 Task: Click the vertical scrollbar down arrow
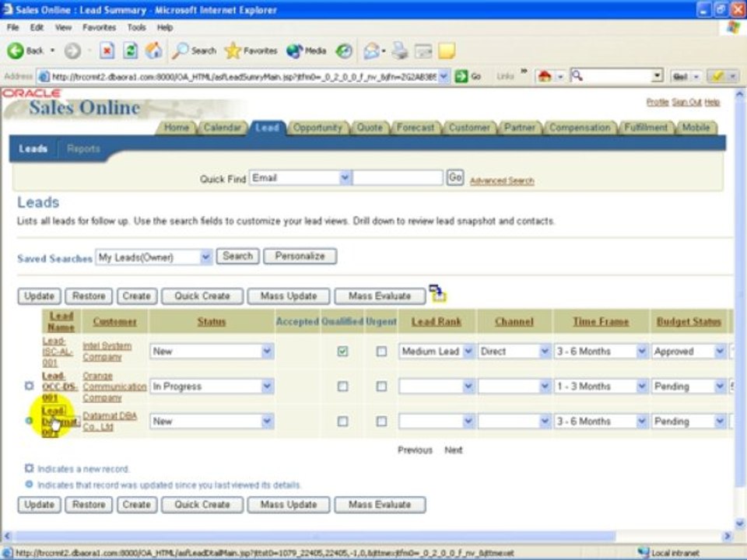pos(740,523)
